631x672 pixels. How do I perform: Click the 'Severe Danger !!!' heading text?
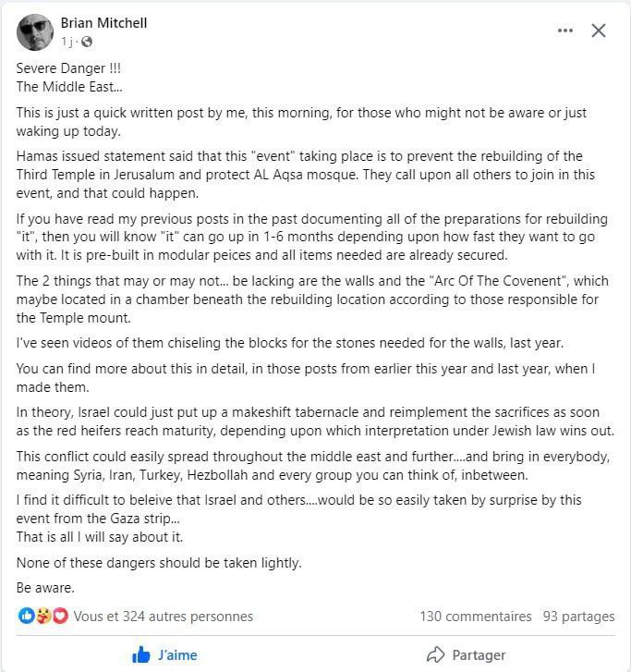pyautogui.click(x=68, y=68)
